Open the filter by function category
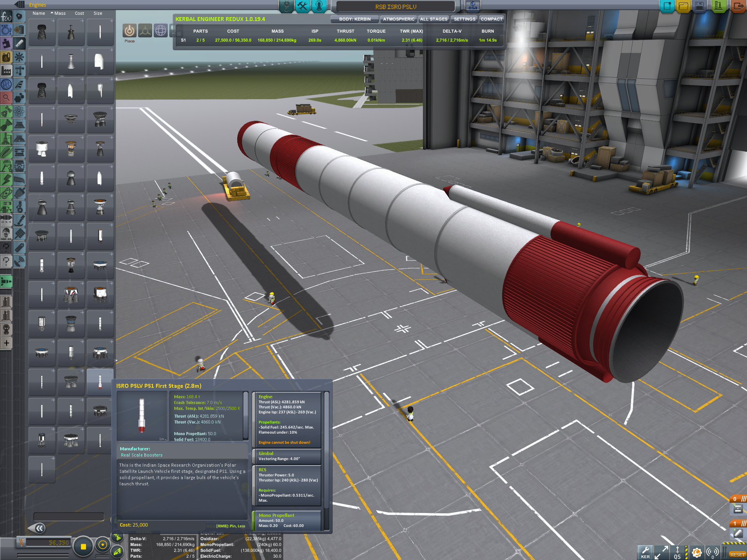Screen dimensions: 747x560 [x=6, y=17]
